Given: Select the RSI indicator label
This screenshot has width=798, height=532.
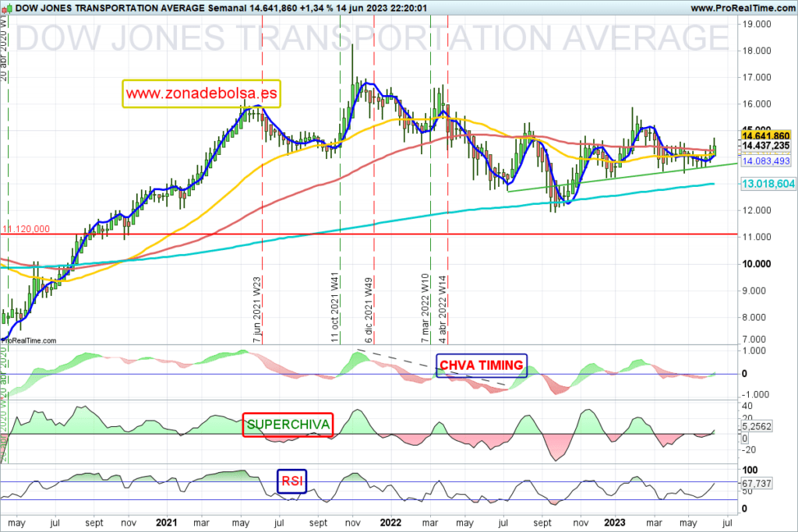Looking at the screenshot, I should click(x=292, y=481).
